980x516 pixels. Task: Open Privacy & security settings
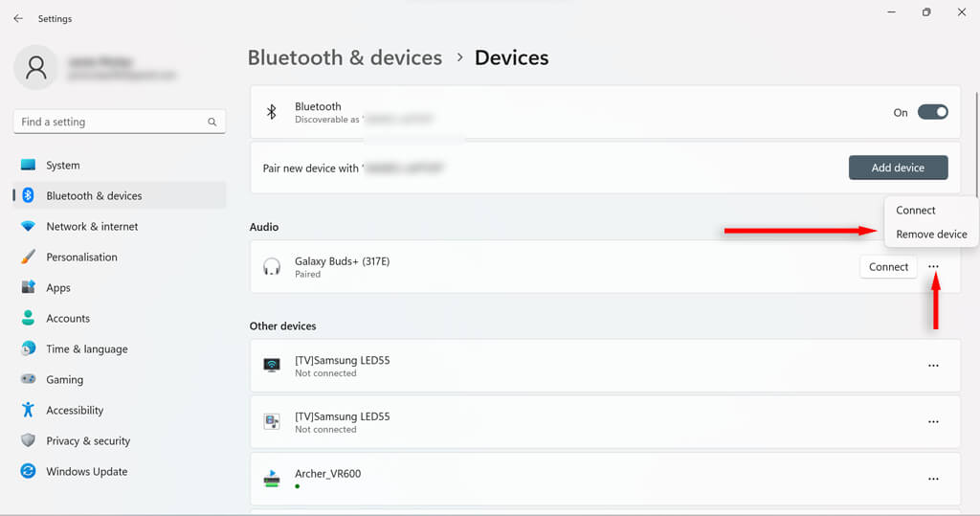click(88, 440)
